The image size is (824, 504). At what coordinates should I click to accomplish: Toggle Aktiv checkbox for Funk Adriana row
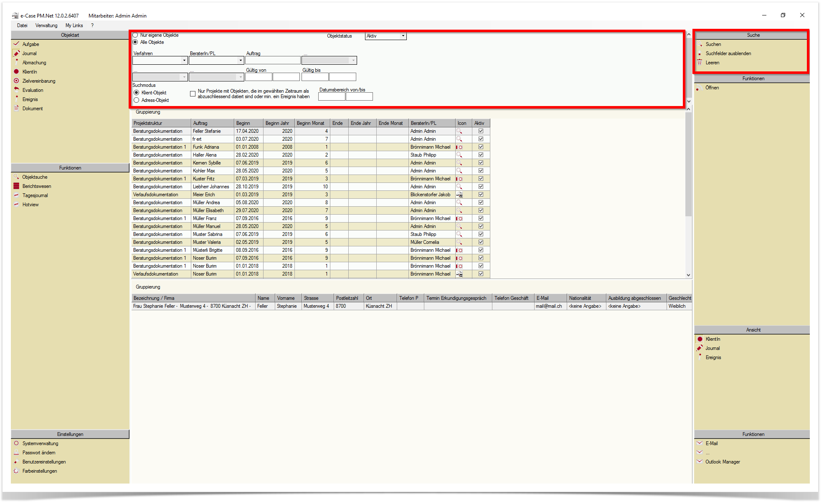481,147
